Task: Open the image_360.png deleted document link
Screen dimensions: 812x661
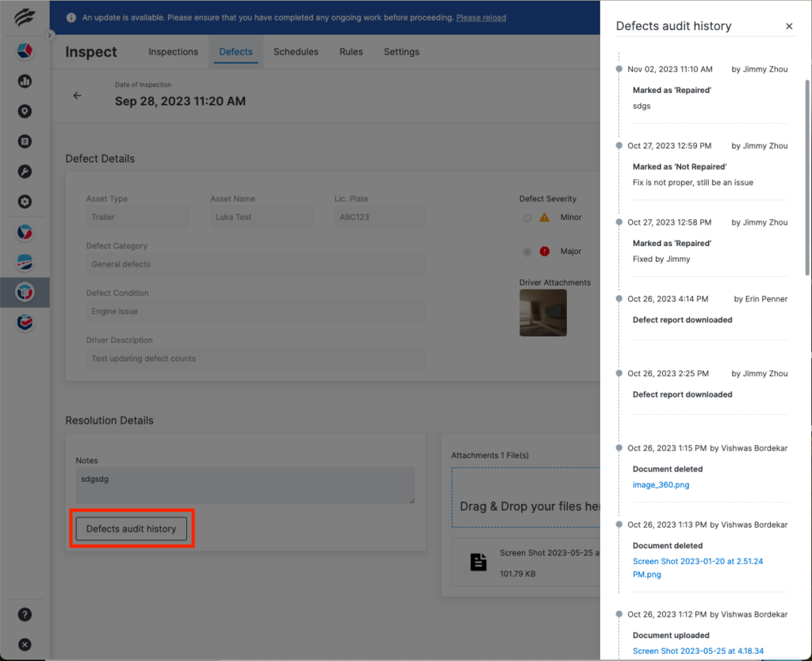Action: pyautogui.click(x=661, y=484)
